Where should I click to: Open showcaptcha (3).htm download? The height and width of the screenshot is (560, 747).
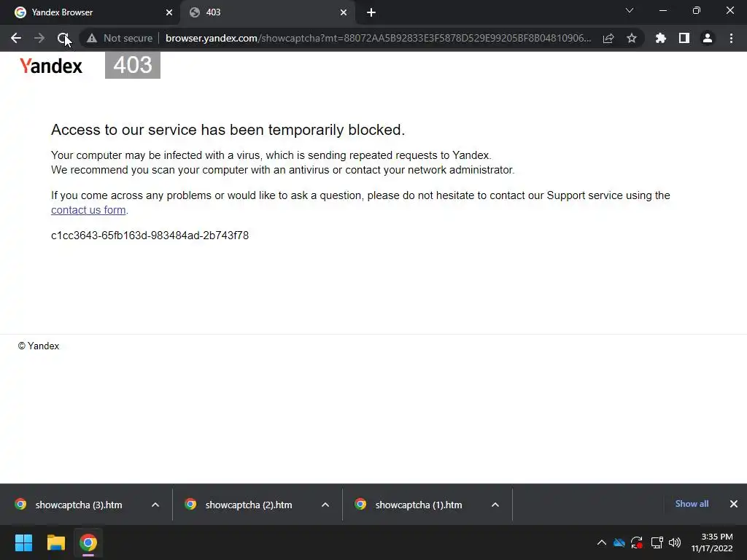point(79,505)
